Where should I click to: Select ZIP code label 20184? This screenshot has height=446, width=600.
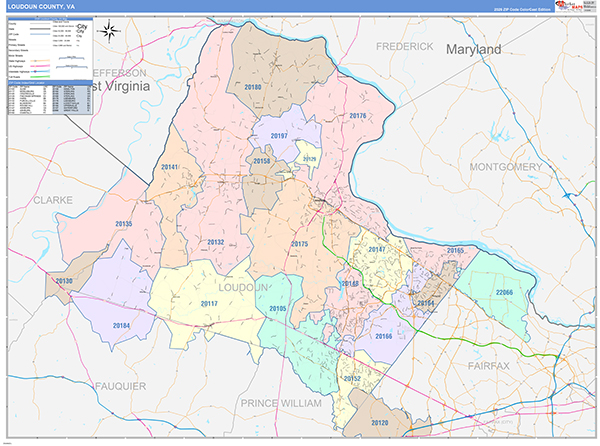point(121,326)
